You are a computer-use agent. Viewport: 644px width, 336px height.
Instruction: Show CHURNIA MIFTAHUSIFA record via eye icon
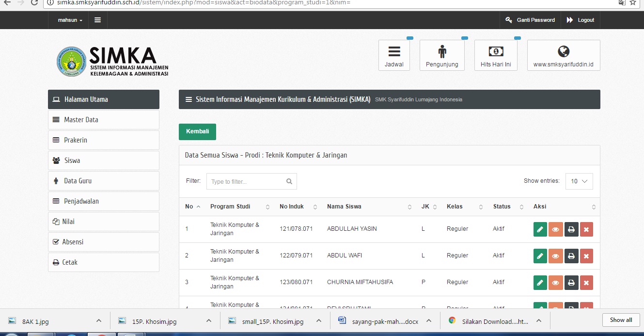click(555, 283)
